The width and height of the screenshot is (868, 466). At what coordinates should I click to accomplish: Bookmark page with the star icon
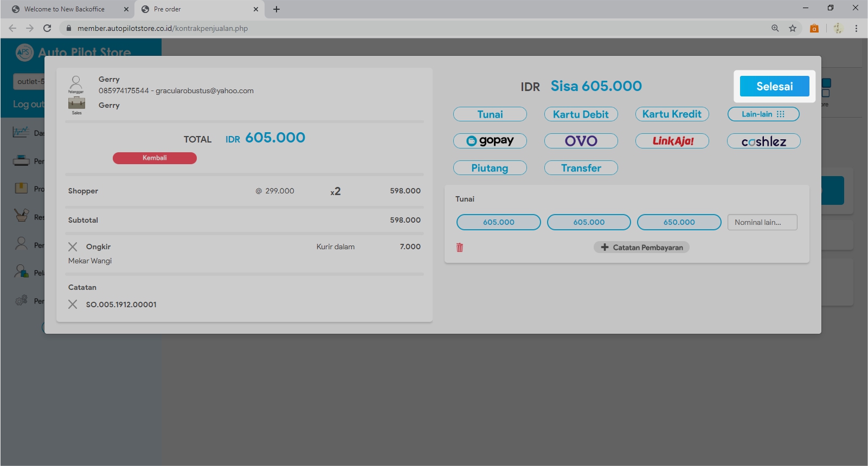tap(793, 28)
